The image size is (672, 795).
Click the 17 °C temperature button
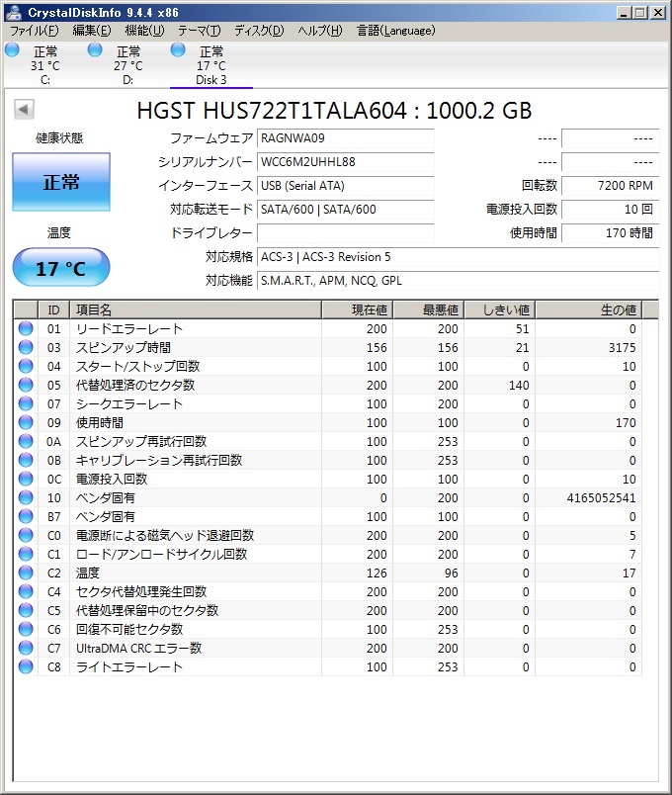tap(61, 267)
